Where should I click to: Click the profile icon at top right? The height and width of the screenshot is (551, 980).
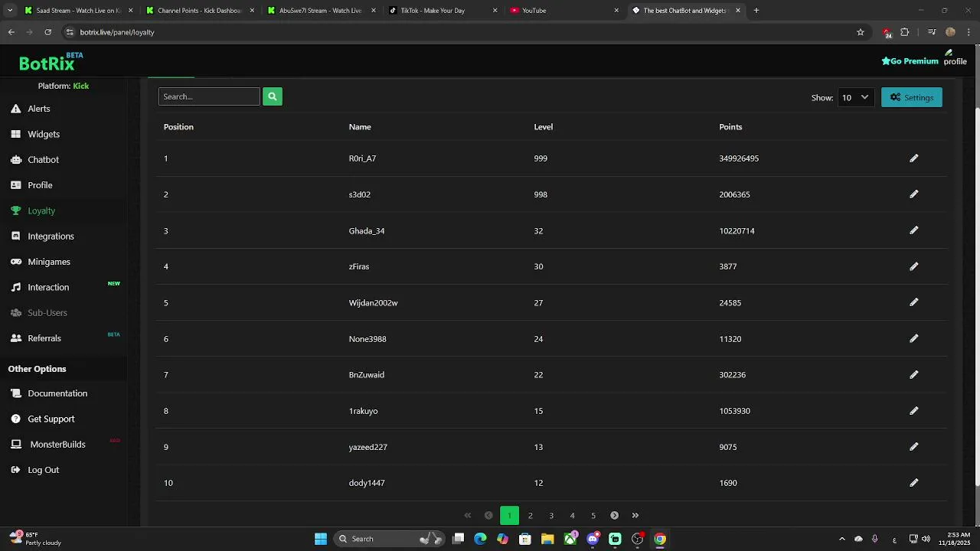click(955, 57)
